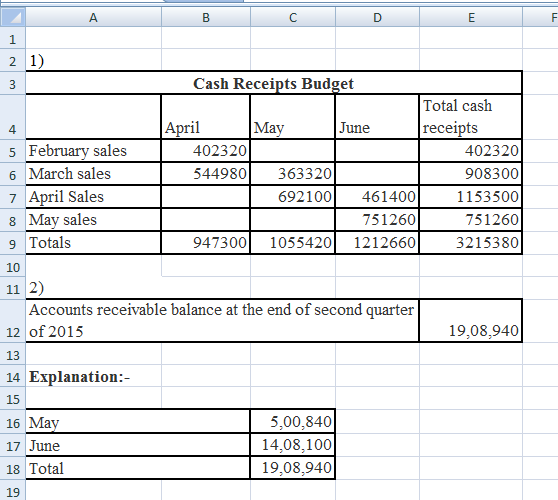Image resolution: width=558 pixels, height=500 pixels.
Task: Select row 18 header
Action: pos(12,468)
